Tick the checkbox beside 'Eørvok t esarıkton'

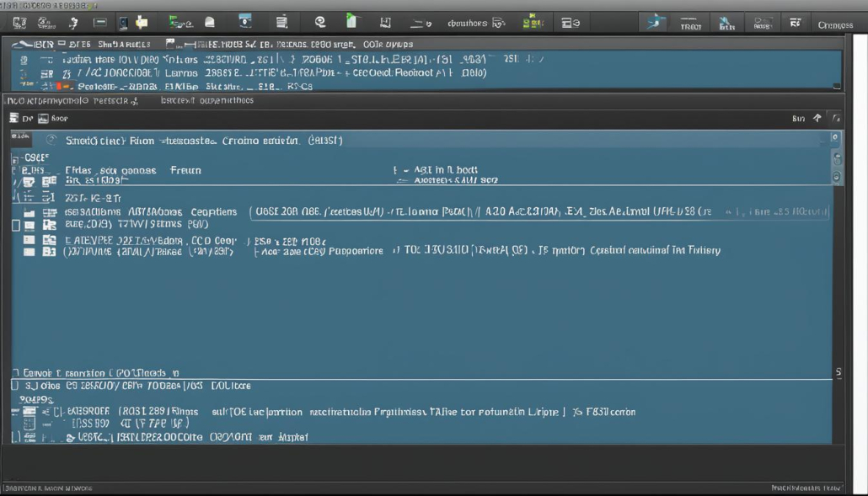pos(15,373)
